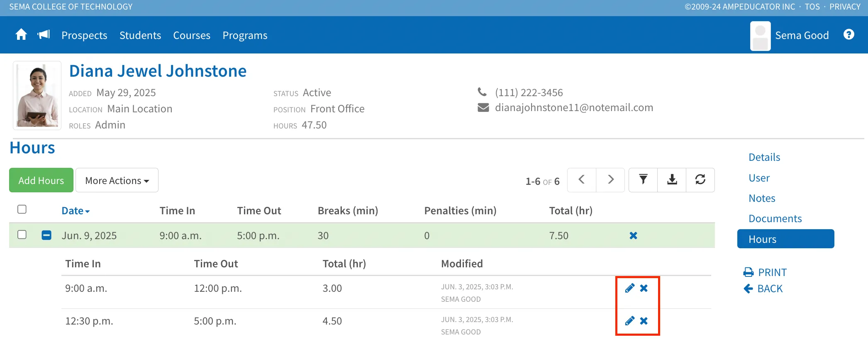Click Diana Johnstone's profile photo
Viewport: 868px width, 344px height.
tap(37, 96)
